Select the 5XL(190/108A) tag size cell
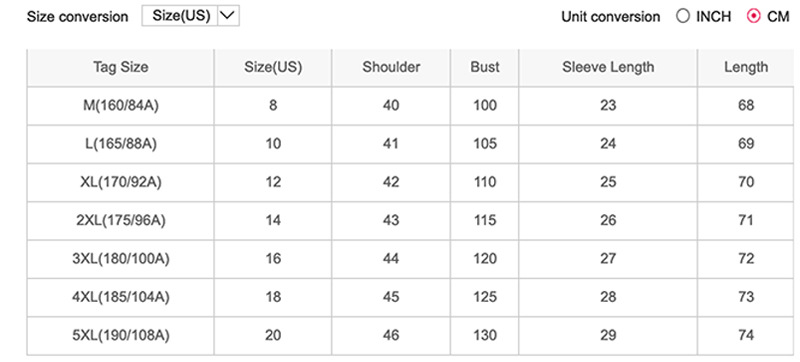The height and width of the screenshot is (362, 800). 120,335
